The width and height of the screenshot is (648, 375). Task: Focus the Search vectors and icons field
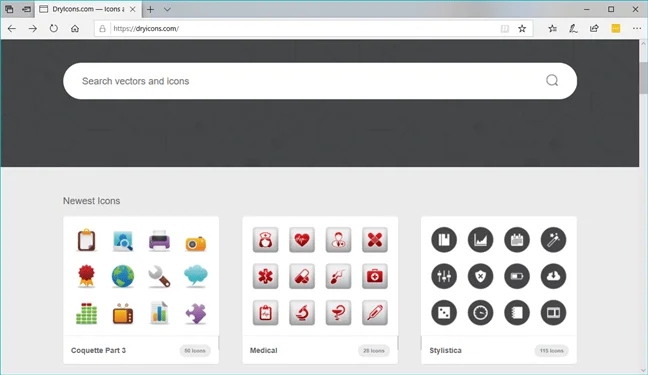click(x=320, y=81)
